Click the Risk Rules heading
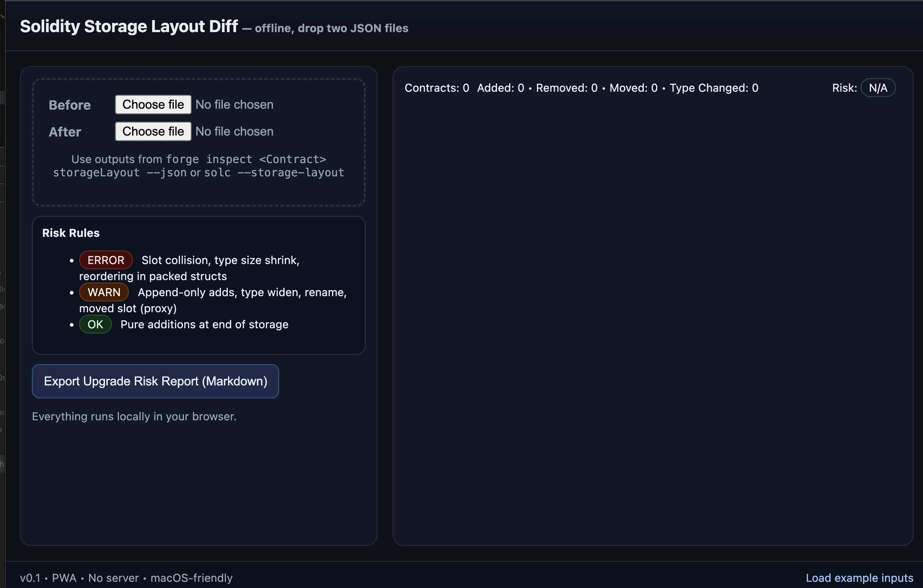Image resolution: width=923 pixels, height=588 pixels. 71,233
